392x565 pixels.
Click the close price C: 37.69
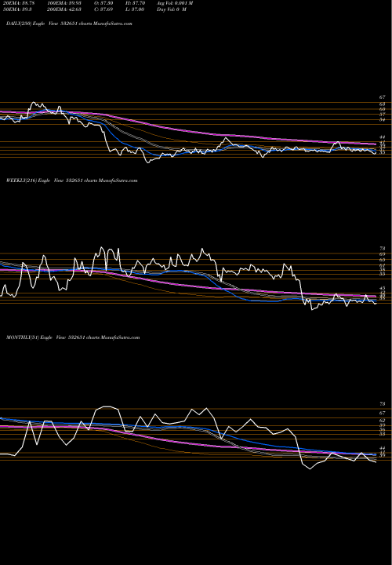(x=105, y=9)
